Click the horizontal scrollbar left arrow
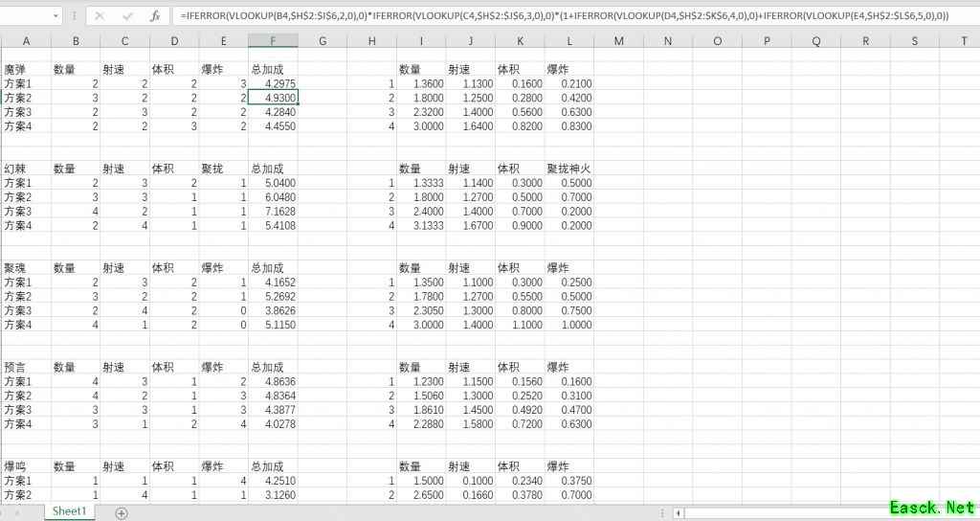980x521 pixels. (679, 513)
